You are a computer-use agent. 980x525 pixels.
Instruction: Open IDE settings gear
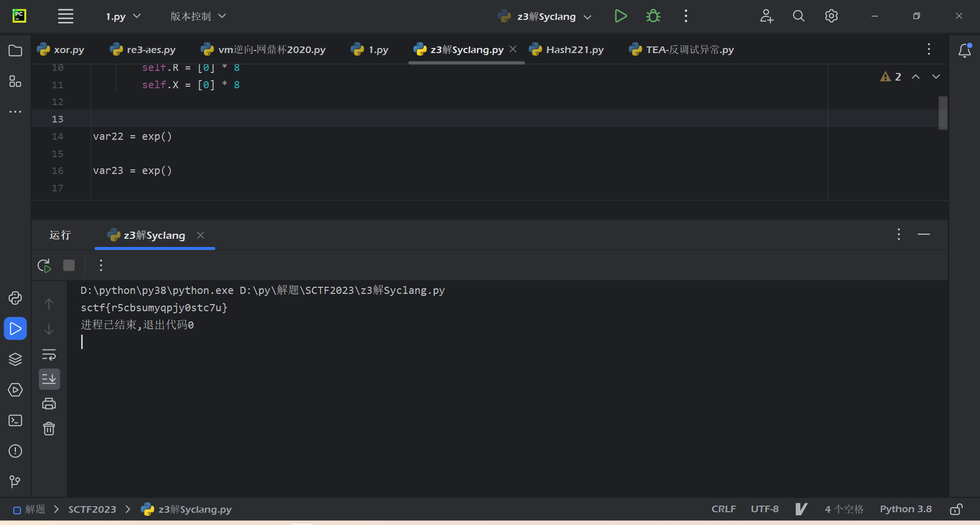point(831,16)
